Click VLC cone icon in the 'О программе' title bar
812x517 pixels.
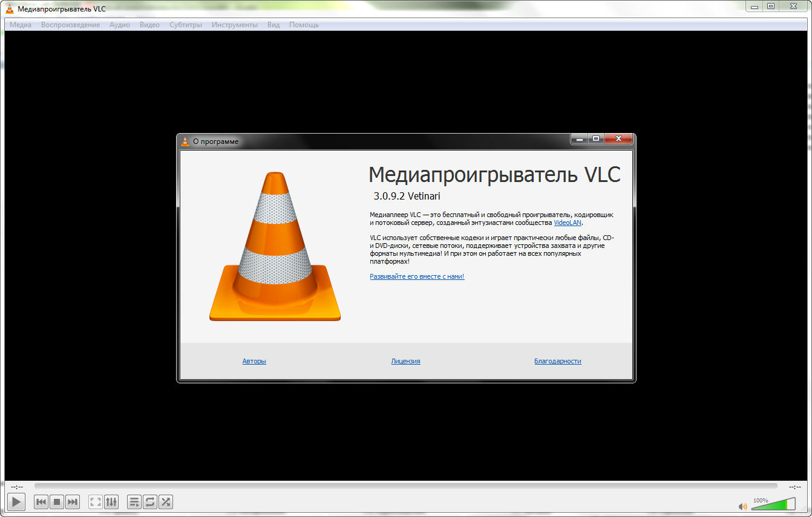(x=185, y=141)
